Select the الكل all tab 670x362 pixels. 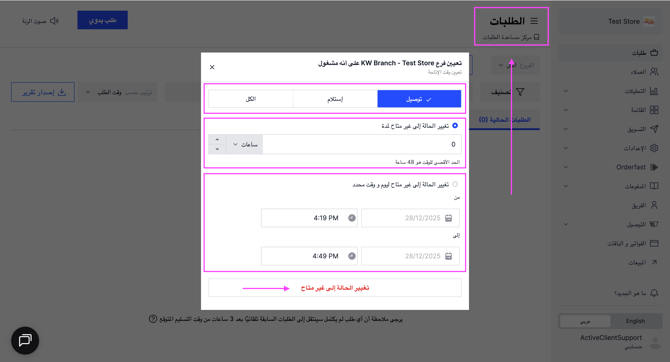[x=251, y=99]
